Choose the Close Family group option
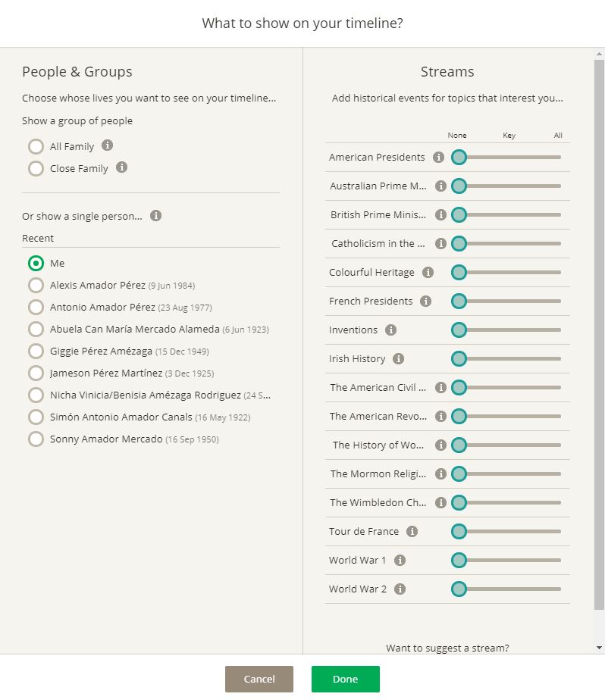This screenshot has width=605, height=700. point(36,168)
